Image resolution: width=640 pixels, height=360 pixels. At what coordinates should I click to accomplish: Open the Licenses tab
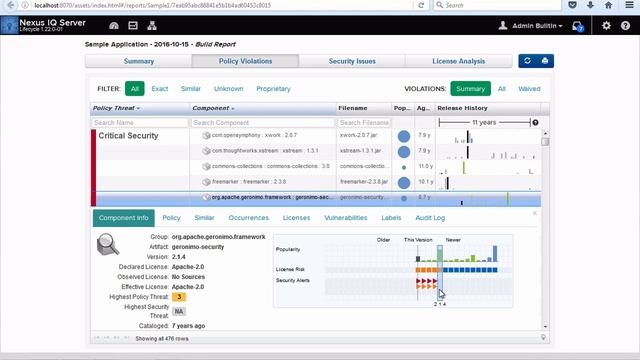296,218
